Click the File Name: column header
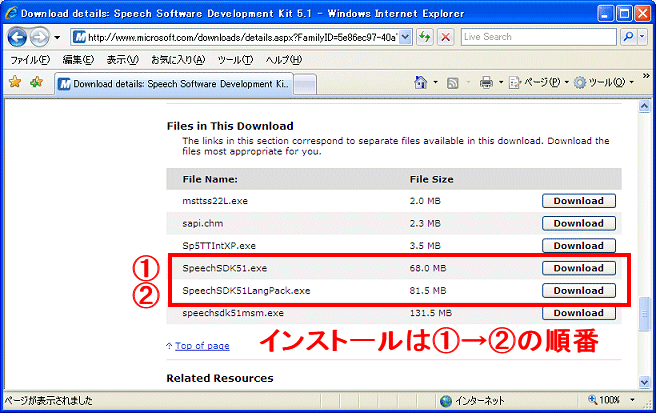The height and width of the screenshot is (413, 656). pos(210,180)
